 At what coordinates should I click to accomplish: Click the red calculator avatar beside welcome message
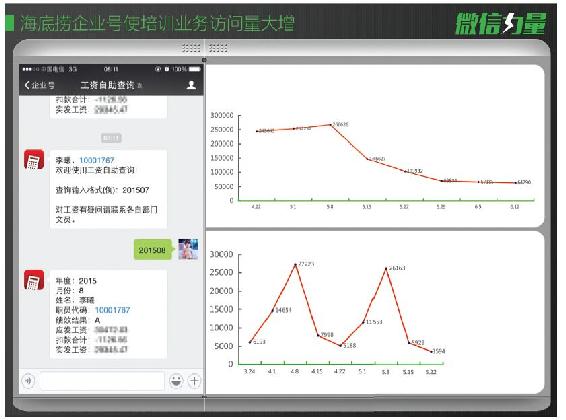click(34, 160)
